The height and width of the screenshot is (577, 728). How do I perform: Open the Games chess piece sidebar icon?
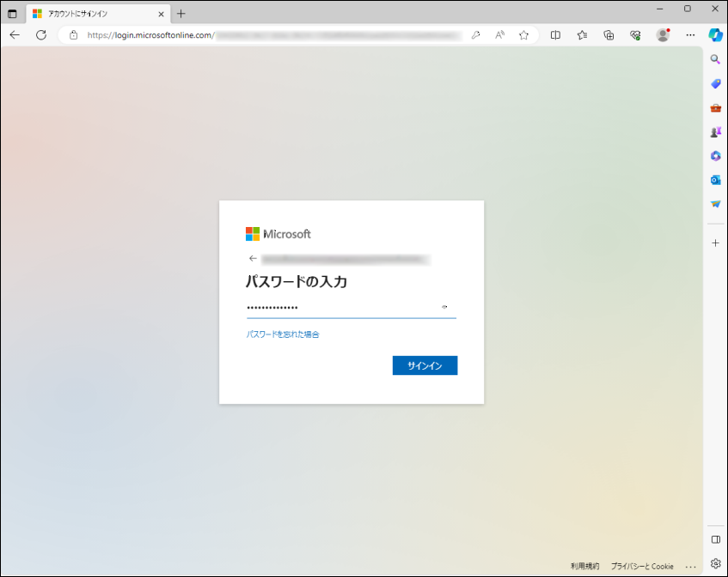[x=715, y=132]
